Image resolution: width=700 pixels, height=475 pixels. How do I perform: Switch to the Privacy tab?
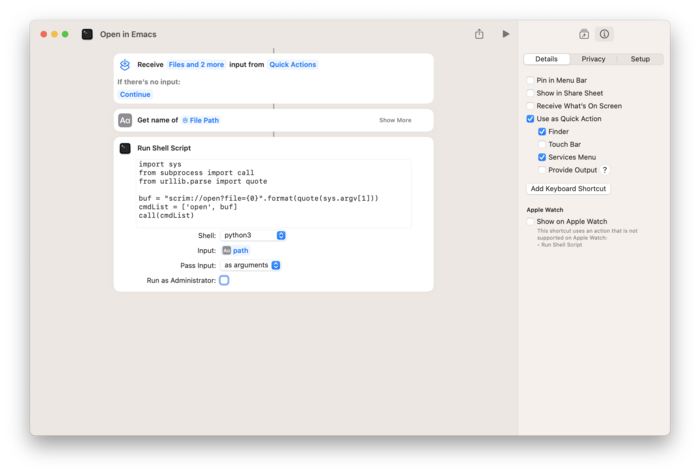(593, 59)
